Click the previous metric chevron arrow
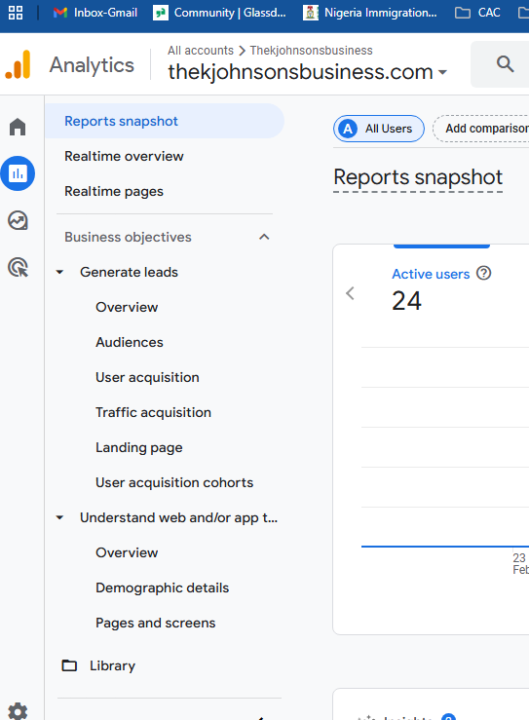 click(350, 293)
